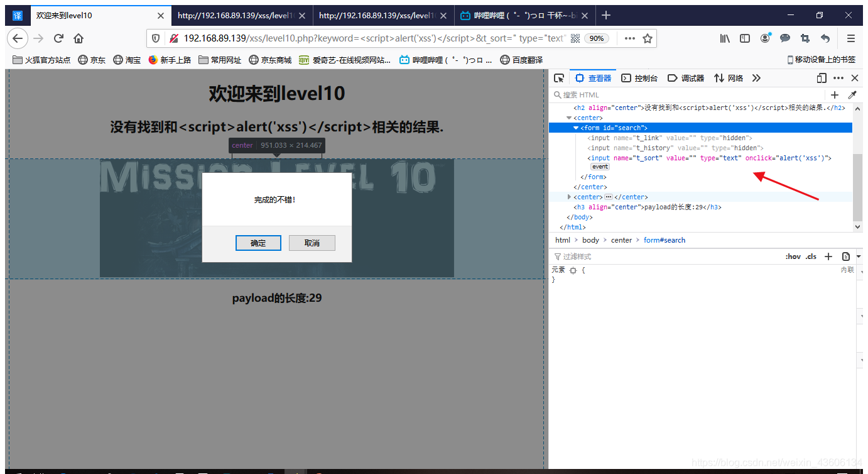Toggle the .cls class panel
868x474 pixels.
point(811,256)
